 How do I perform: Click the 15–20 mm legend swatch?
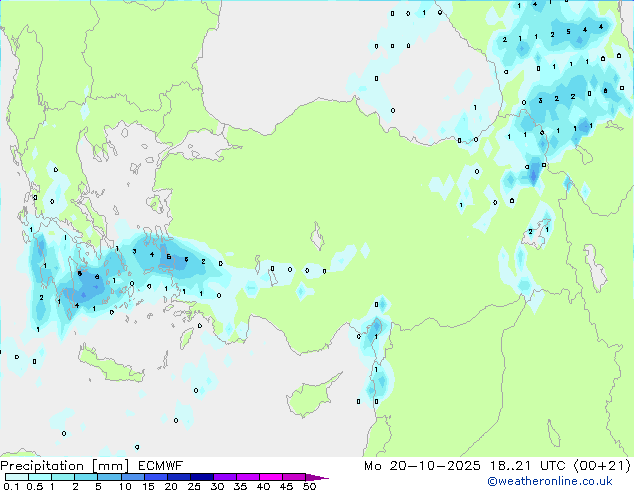click(x=156, y=477)
